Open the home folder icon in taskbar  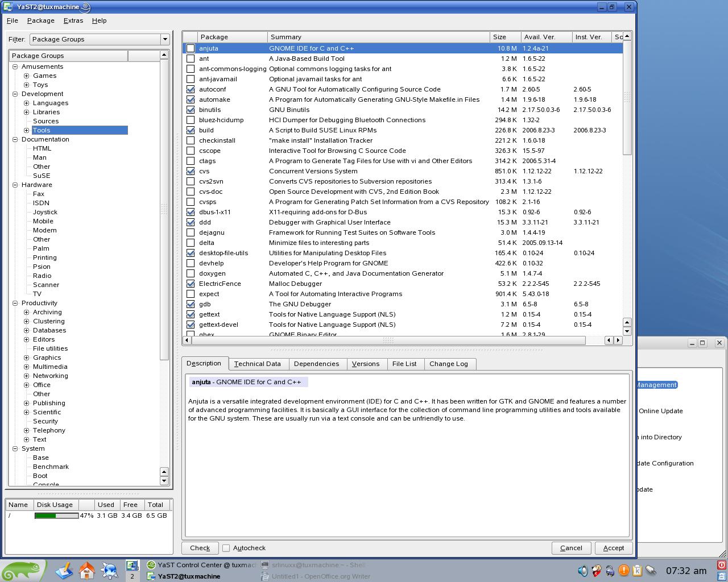(87, 570)
